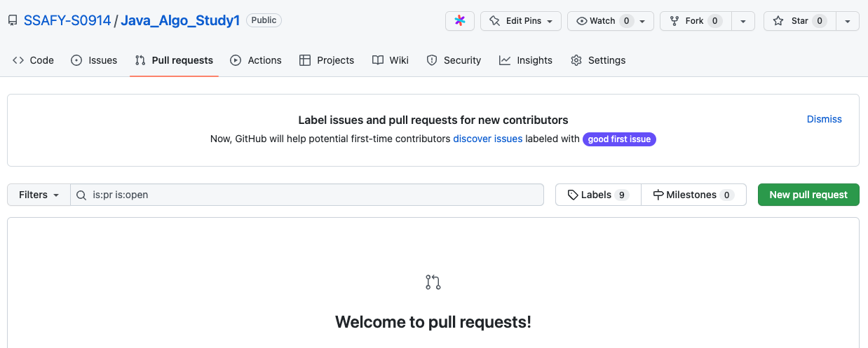The image size is (868, 348).
Task: Switch to the Code tab
Action: coord(33,60)
